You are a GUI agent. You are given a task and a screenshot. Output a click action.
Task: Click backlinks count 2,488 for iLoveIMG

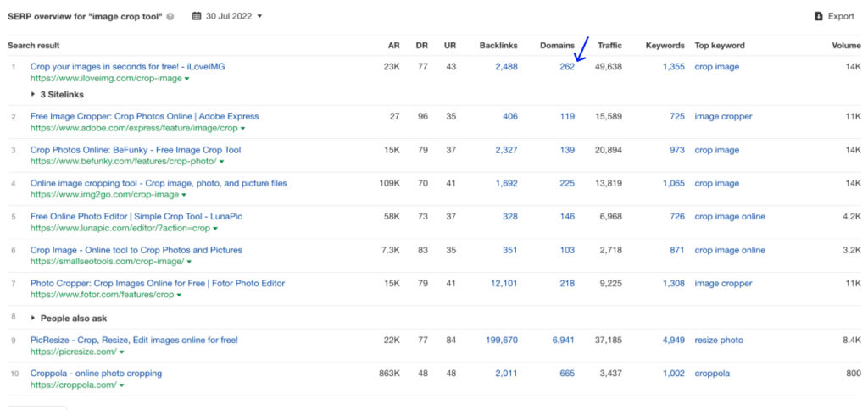(x=507, y=67)
